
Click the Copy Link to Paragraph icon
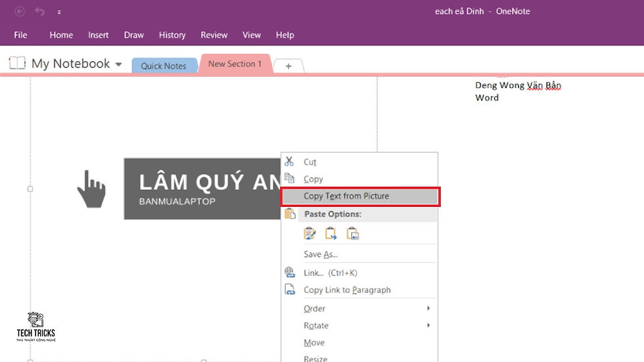point(290,289)
